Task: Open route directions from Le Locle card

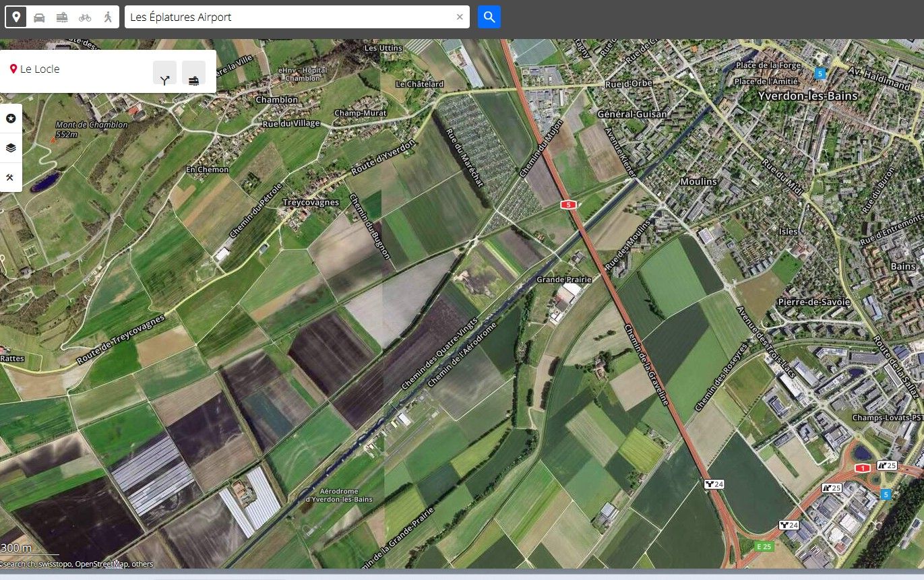Action: coord(164,73)
